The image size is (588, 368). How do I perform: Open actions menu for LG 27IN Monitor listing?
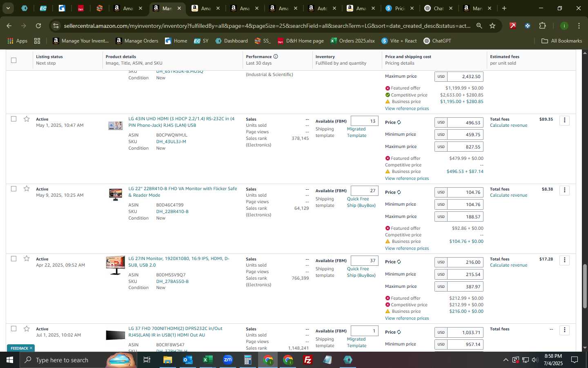(564, 260)
